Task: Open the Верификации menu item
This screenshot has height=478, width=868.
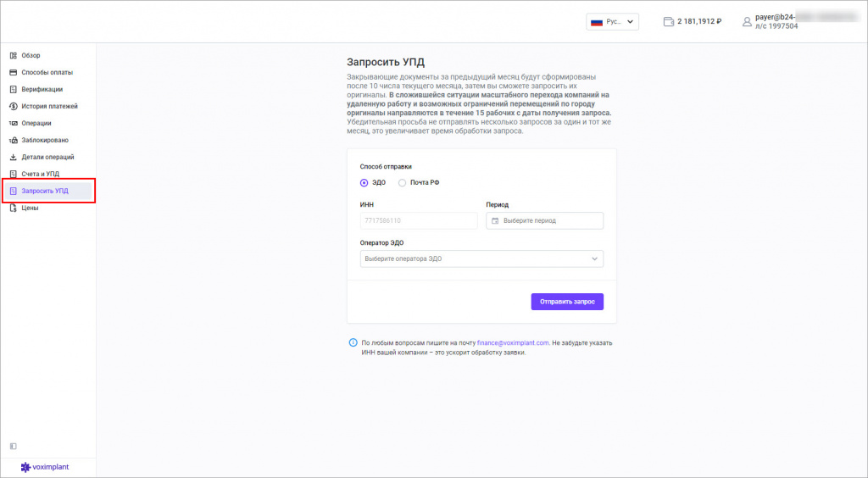Action: (x=42, y=89)
